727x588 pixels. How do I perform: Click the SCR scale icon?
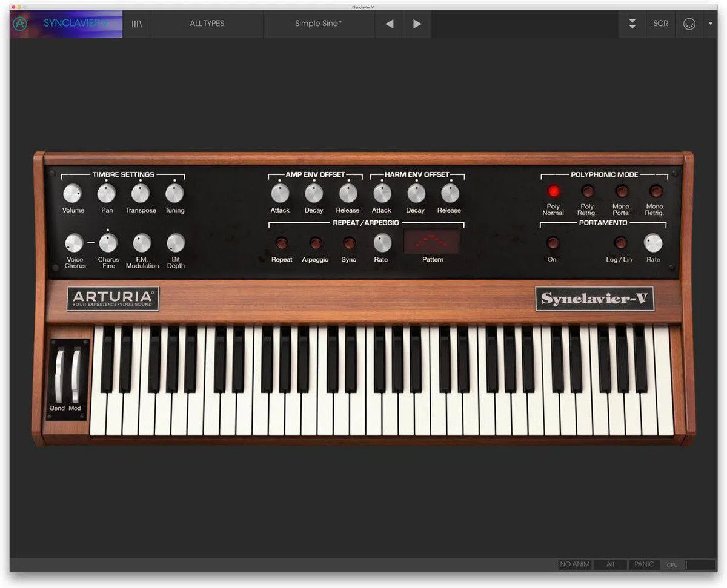660,24
